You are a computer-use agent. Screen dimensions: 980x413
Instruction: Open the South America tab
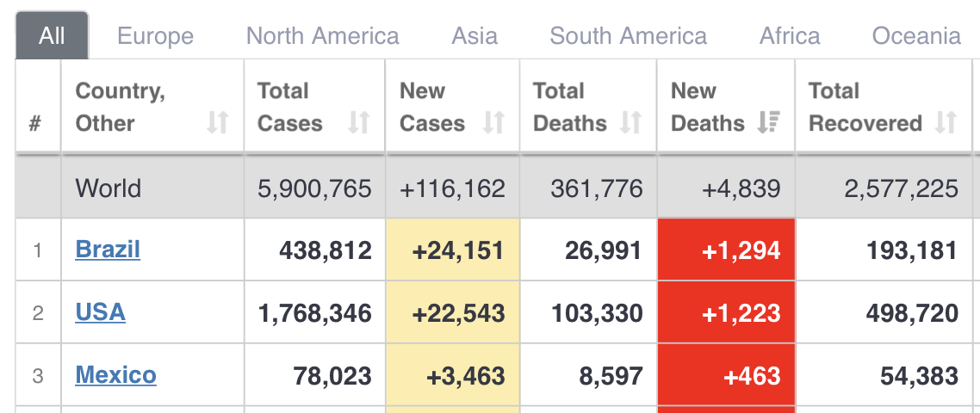click(x=628, y=35)
